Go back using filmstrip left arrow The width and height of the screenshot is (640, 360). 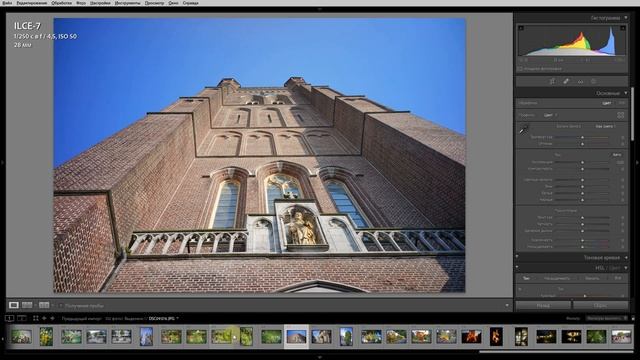(x=44, y=318)
